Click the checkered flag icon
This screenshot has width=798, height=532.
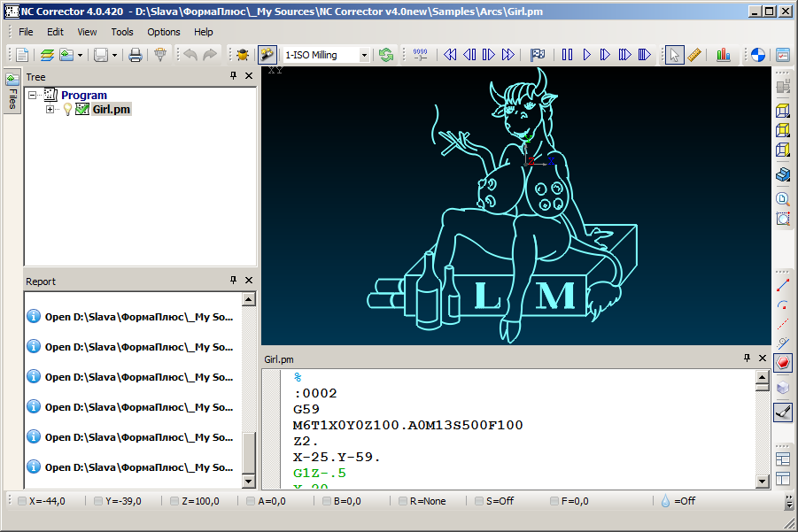point(538,54)
